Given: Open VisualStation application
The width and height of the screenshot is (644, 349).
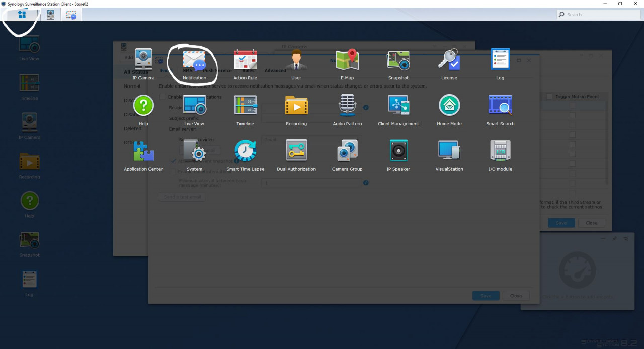Looking at the screenshot, I should (449, 156).
